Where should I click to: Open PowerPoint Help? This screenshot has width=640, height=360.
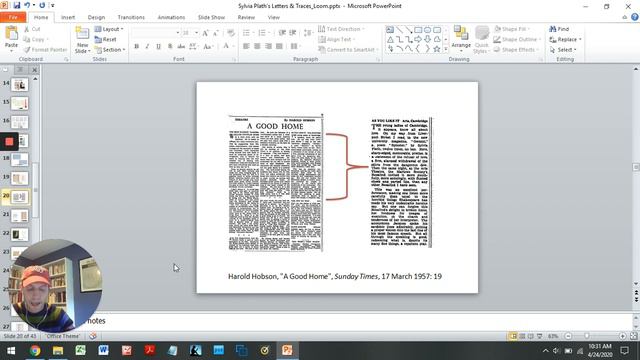(635, 17)
